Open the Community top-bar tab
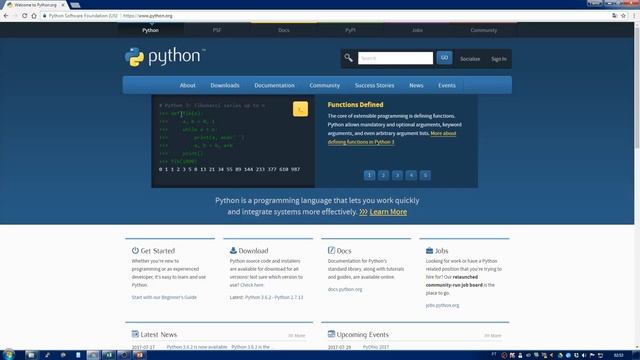This screenshot has width=640, height=360. (x=484, y=30)
